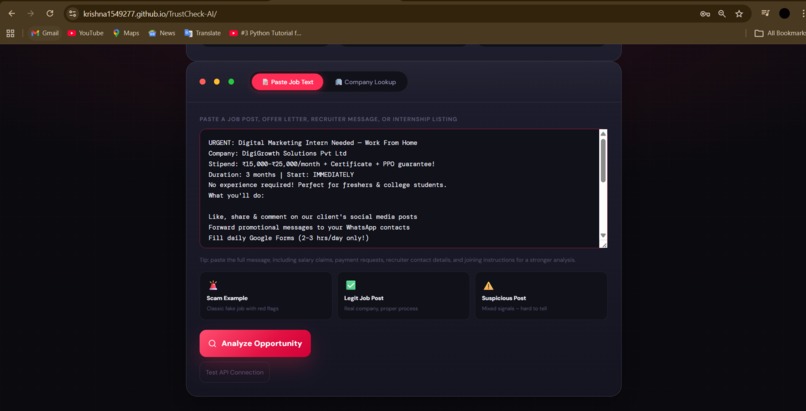This screenshot has width=806, height=411.
Task: Click the Test API Connection button
Action: tap(234, 372)
